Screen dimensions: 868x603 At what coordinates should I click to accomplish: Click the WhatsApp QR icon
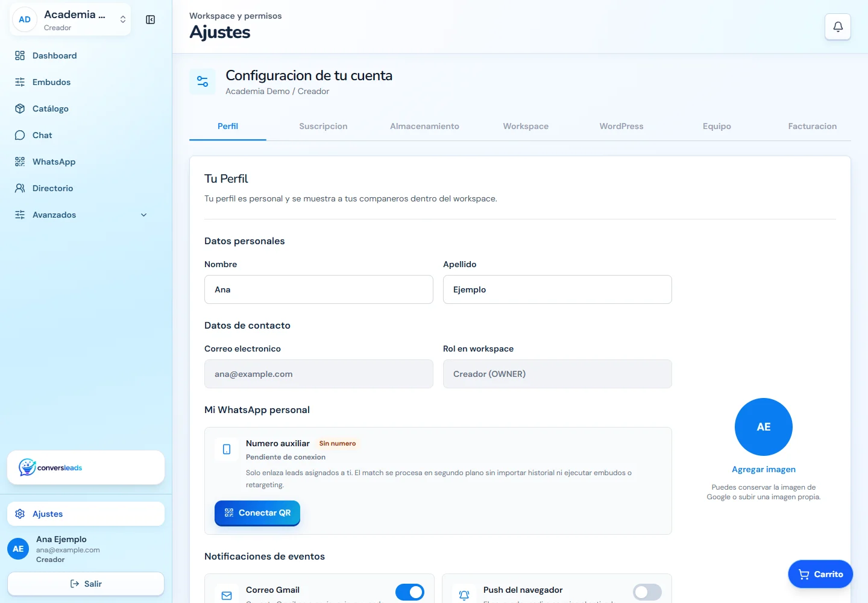20,162
